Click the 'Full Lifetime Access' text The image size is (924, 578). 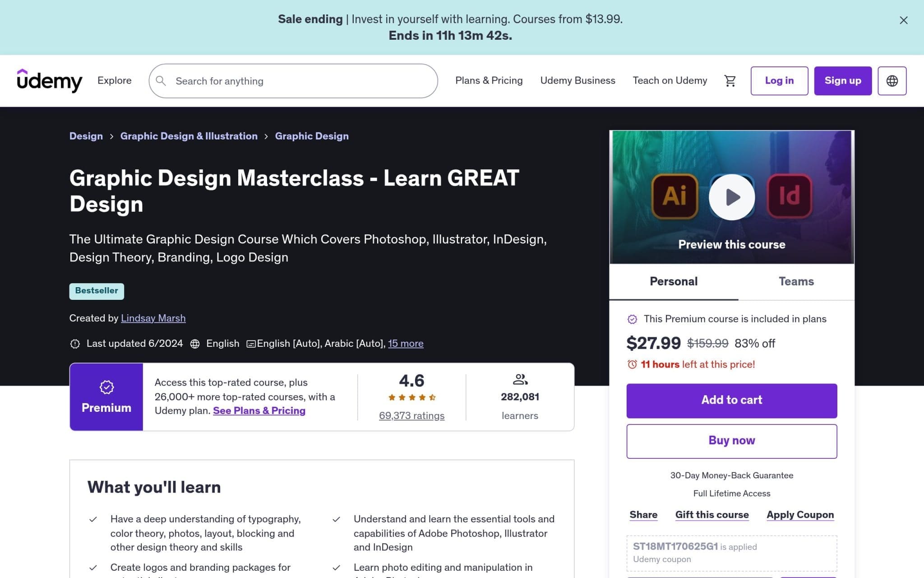(x=731, y=494)
